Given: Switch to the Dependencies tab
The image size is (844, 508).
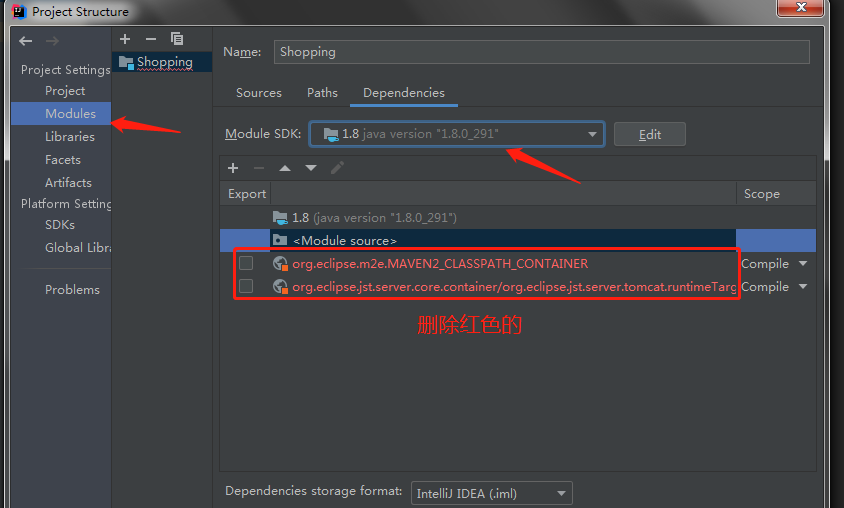Looking at the screenshot, I should 404,93.
